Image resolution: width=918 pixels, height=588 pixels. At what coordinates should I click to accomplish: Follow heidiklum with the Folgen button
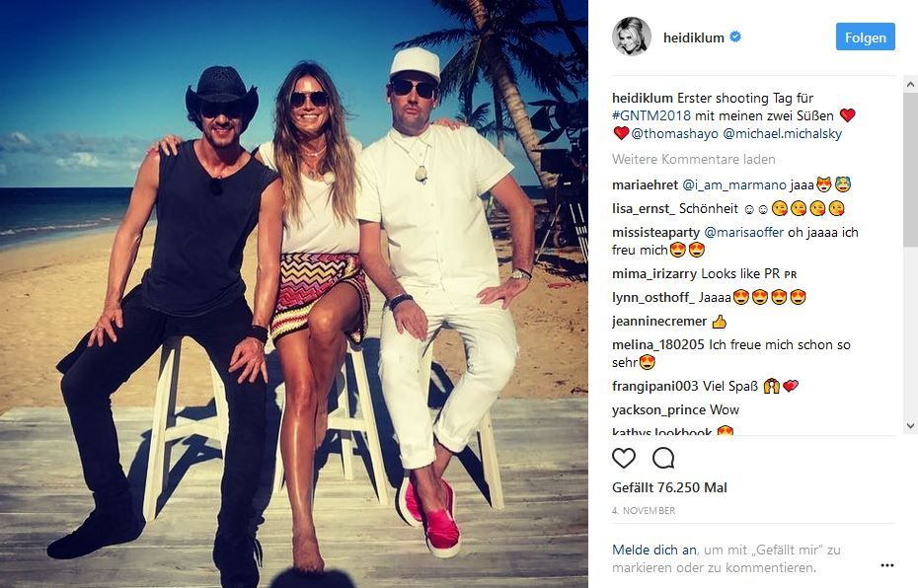(866, 37)
